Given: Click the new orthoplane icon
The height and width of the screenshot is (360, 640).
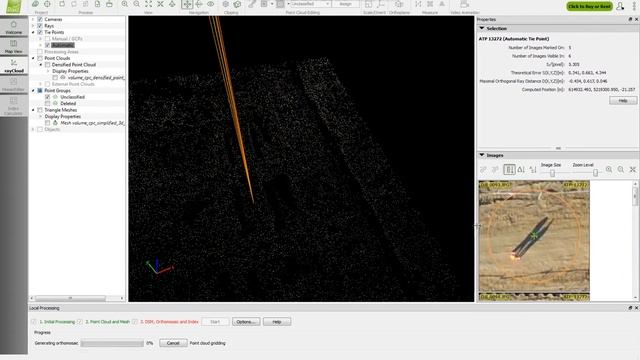Looking at the screenshot, I should (x=399, y=4).
